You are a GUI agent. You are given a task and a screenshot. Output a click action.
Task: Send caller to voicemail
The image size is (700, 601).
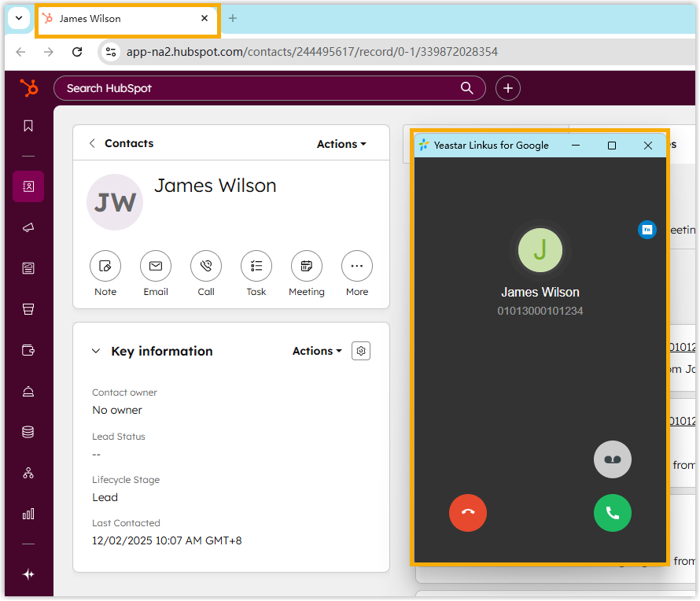pyautogui.click(x=612, y=459)
